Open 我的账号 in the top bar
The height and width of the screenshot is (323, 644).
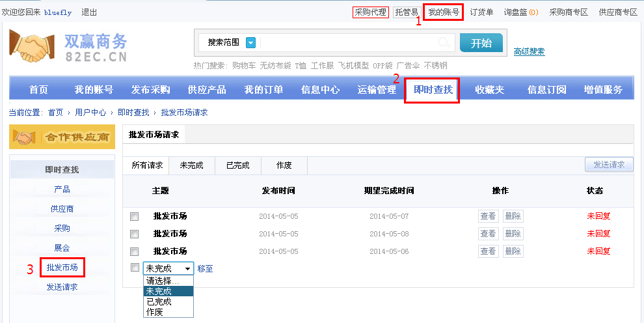[x=443, y=12]
